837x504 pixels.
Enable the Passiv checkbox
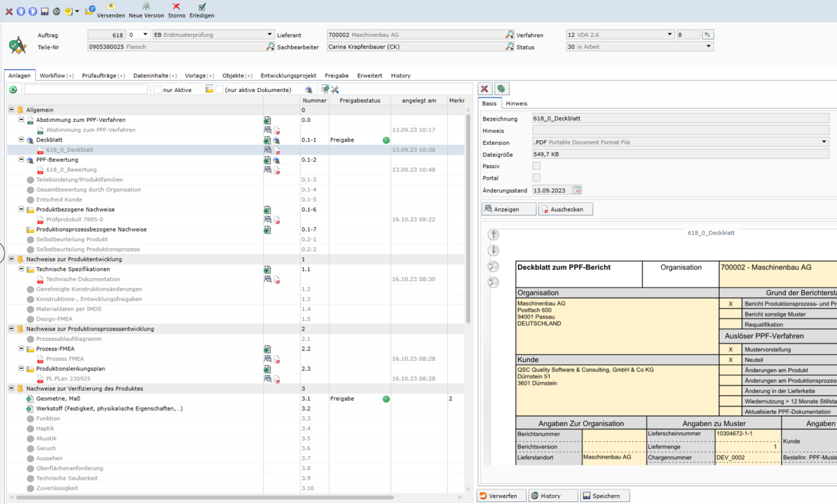coord(536,166)
